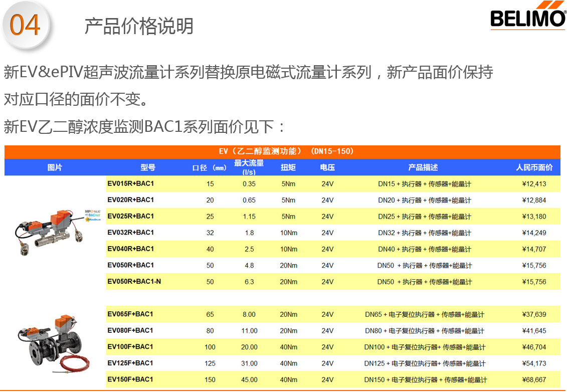
Task: Click the 型号 column header
Action: tap(148, 167)
